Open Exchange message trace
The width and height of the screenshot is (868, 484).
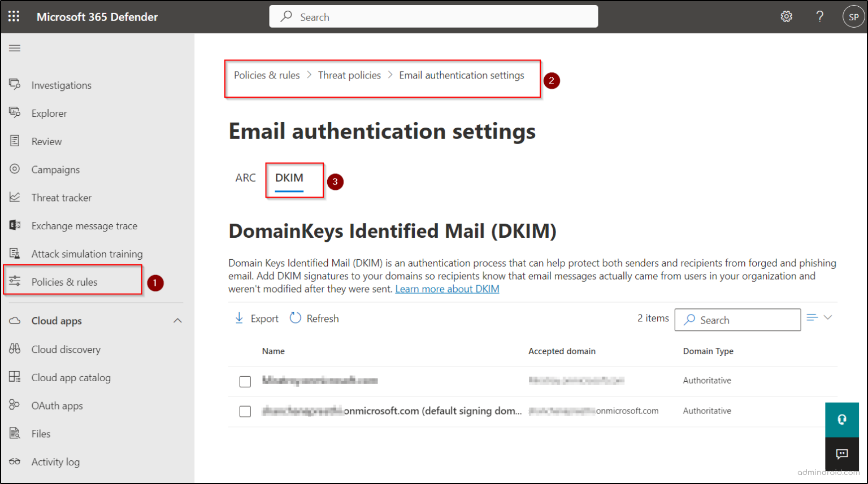[x=14, y=225]
